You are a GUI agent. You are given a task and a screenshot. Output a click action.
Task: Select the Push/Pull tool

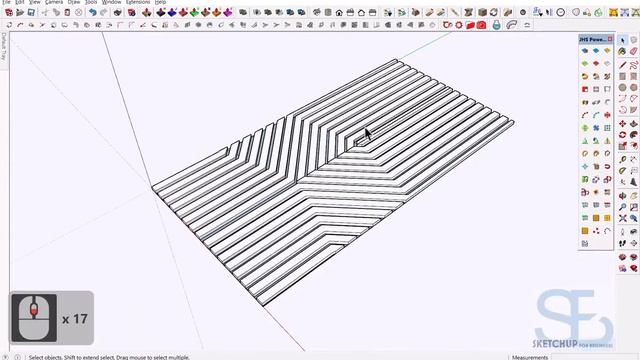[x=633, y=124]
